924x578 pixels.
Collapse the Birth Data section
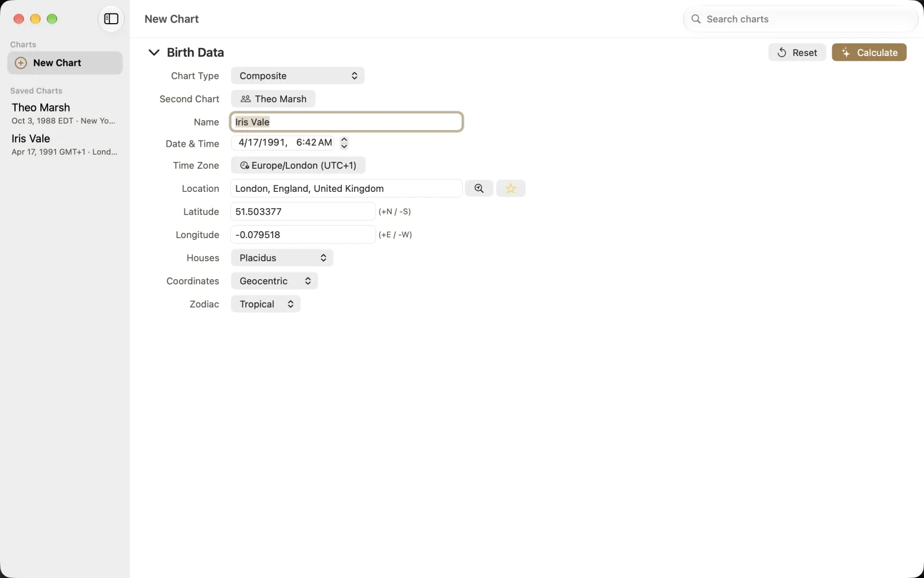(x=154, y=53)
